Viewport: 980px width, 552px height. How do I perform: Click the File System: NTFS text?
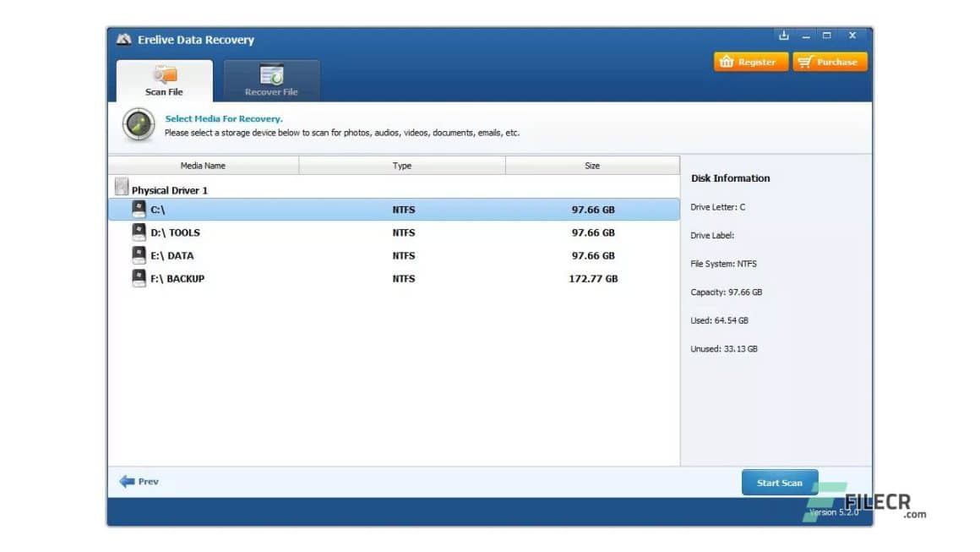point(724,264)
